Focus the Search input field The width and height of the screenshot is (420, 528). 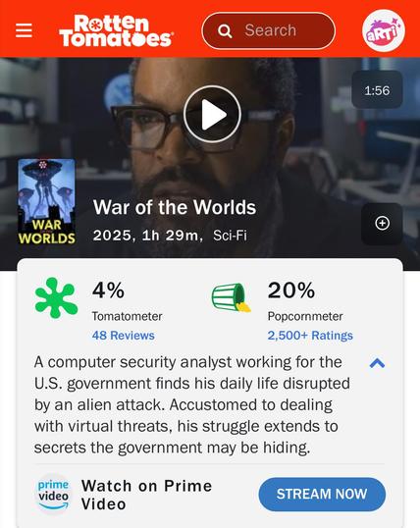pyautogui.click(x=269, y=30)
